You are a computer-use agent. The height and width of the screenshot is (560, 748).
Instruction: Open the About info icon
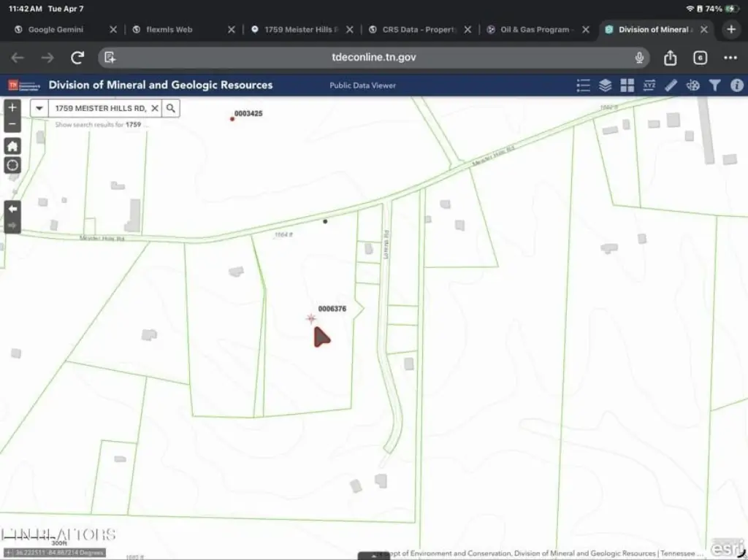pos(736,85)
